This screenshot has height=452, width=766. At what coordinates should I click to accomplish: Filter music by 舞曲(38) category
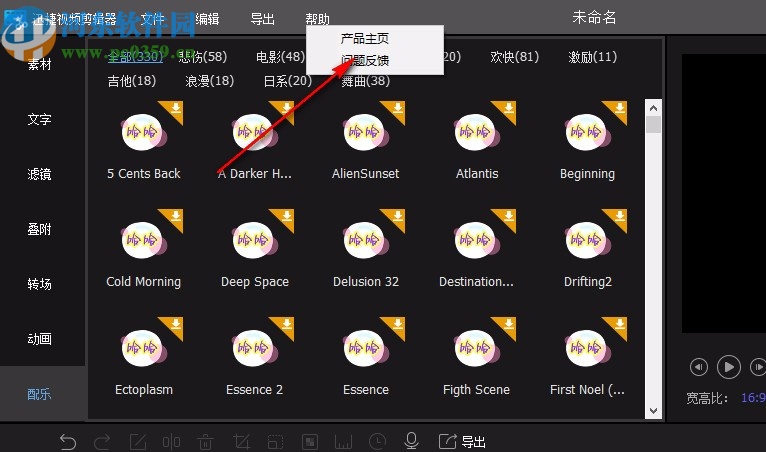click(x=365, y=82)
